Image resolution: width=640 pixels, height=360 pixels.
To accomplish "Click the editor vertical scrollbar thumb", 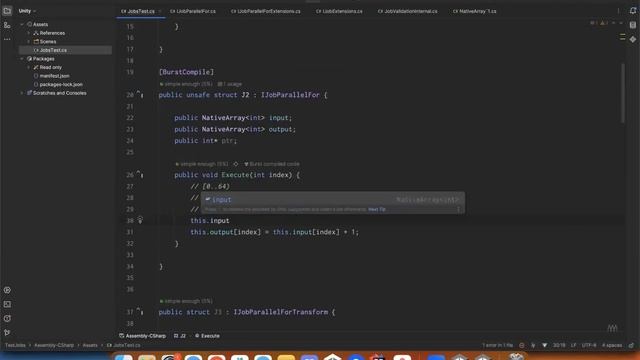I will coord(622,93).
